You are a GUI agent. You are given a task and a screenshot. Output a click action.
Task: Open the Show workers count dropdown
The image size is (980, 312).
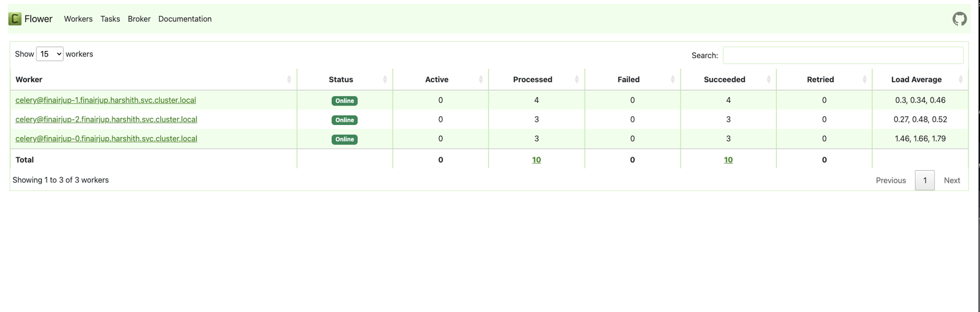(50, 54)
